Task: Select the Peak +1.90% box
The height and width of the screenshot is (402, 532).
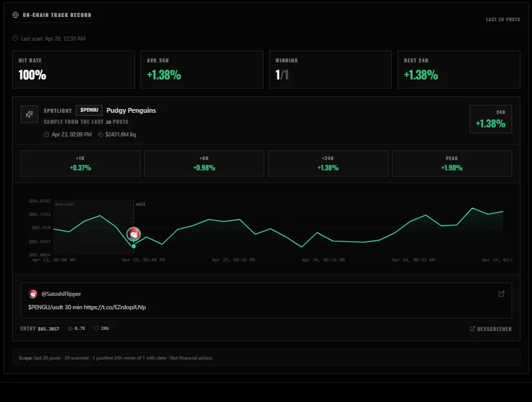Action: [452, 163]
